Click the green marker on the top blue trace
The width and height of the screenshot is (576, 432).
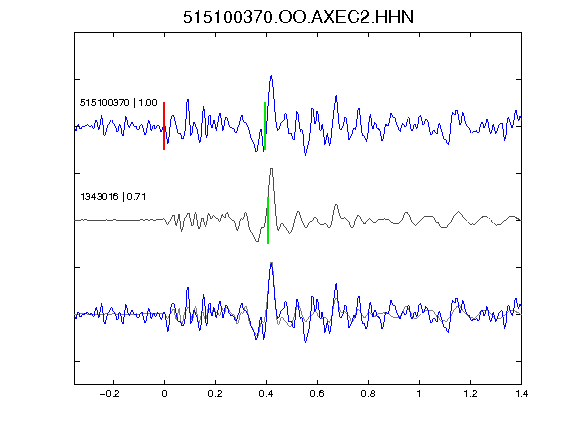265,126
